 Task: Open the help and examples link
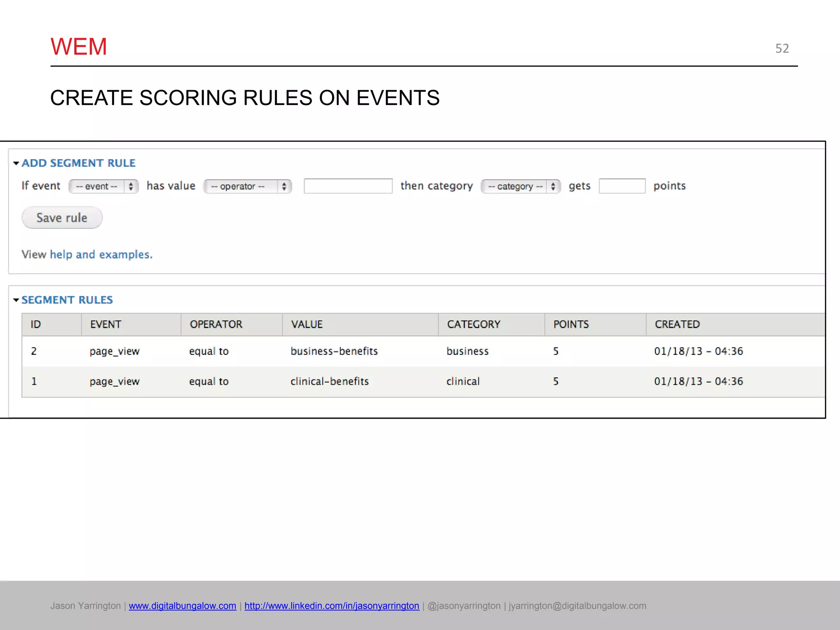100,255
